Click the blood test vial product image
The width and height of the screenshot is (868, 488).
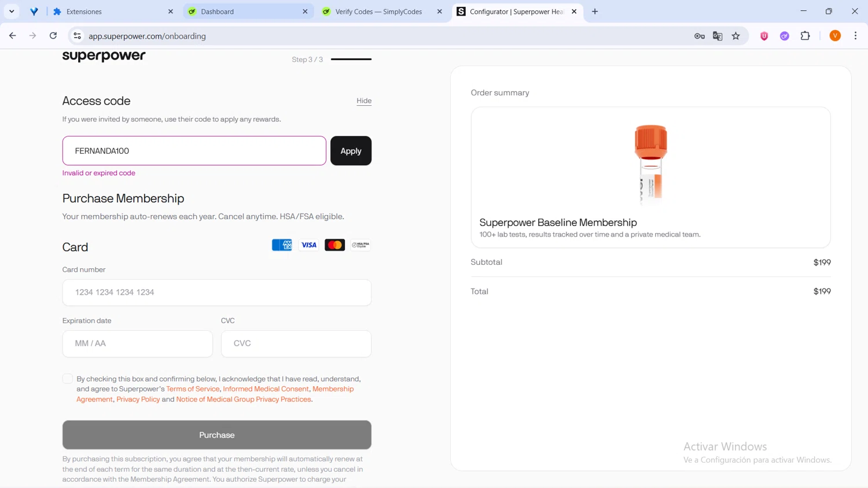tap(650, 164)
